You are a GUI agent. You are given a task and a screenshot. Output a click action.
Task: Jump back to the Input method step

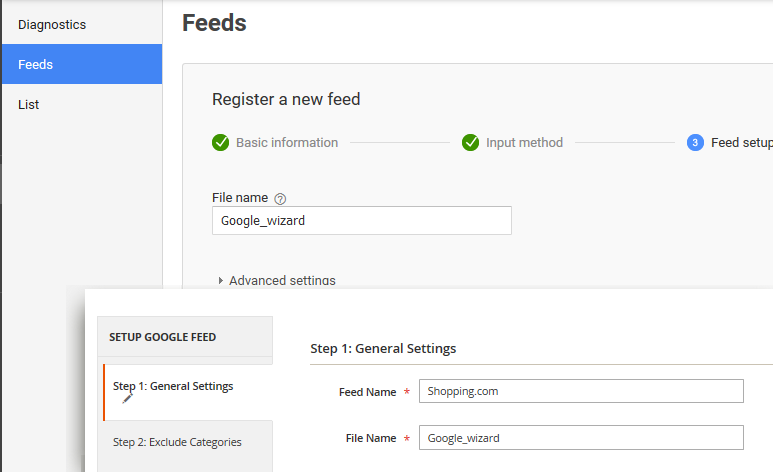click(x=524, y=143)
